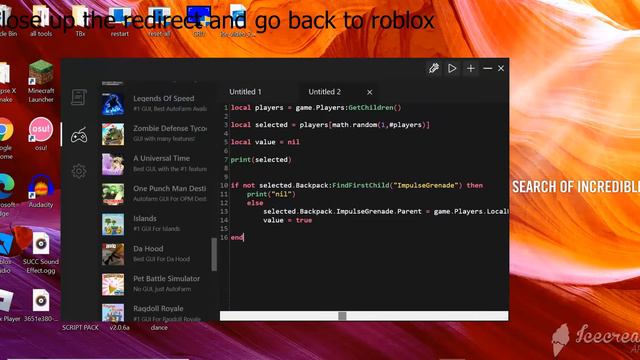Close the script executor window
The width and height of the screenshot is (640, 360).
click(501, 68)
